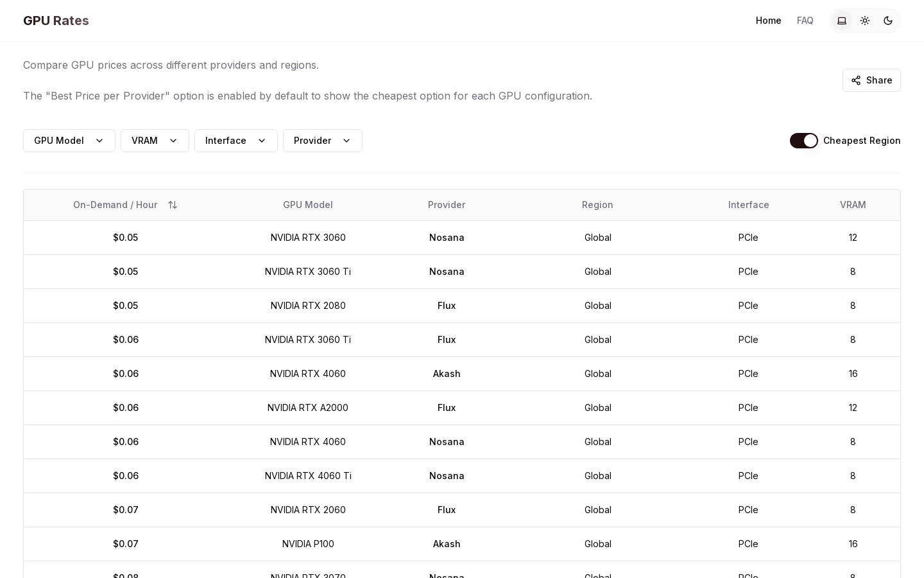
Task: Expand the Interface filter dropdown
Action: (236, 141)
